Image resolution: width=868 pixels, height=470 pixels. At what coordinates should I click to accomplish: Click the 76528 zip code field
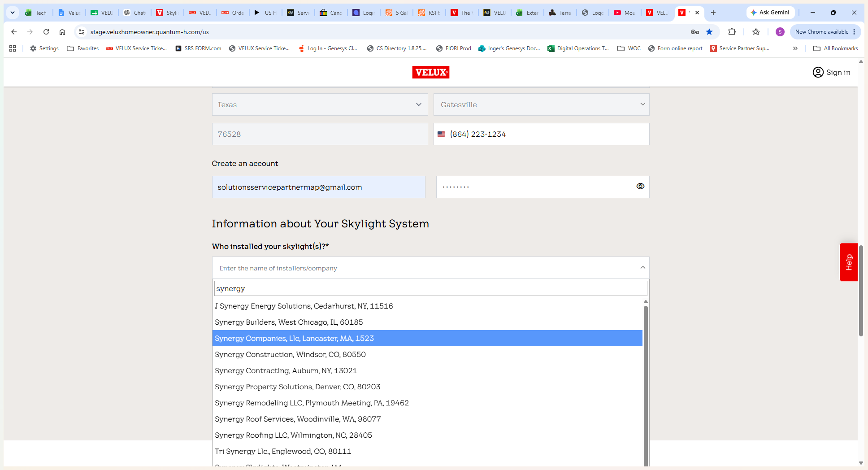(x=320, y=134)
